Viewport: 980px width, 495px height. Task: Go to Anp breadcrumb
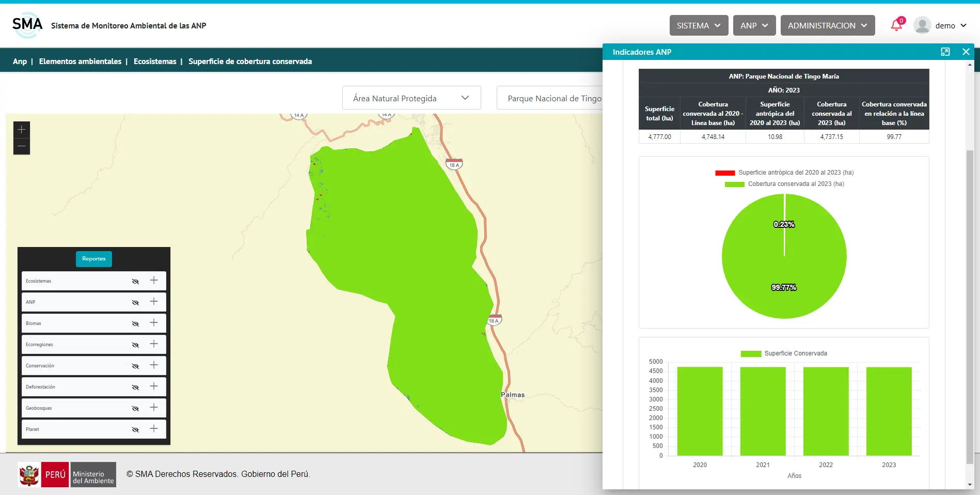tap(20, 61)
